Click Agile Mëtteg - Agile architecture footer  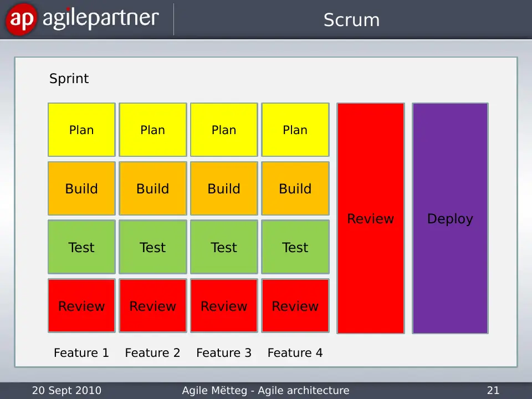(x=265, y=391)
